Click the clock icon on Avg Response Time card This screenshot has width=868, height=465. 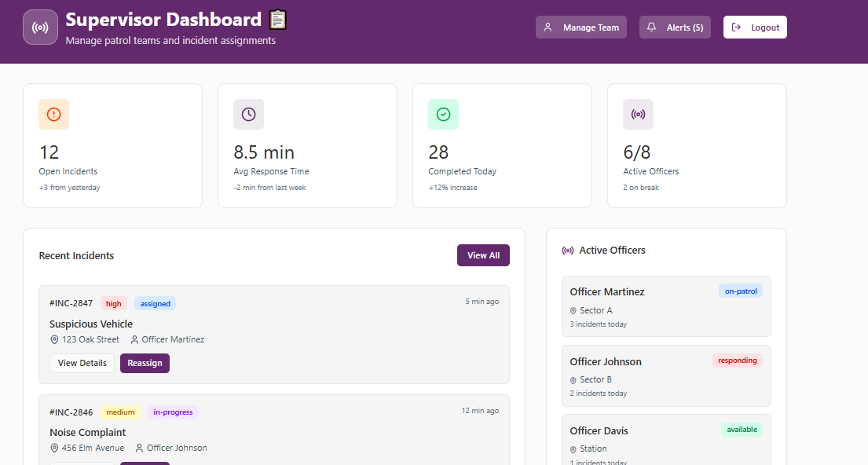tap(248, 114)
